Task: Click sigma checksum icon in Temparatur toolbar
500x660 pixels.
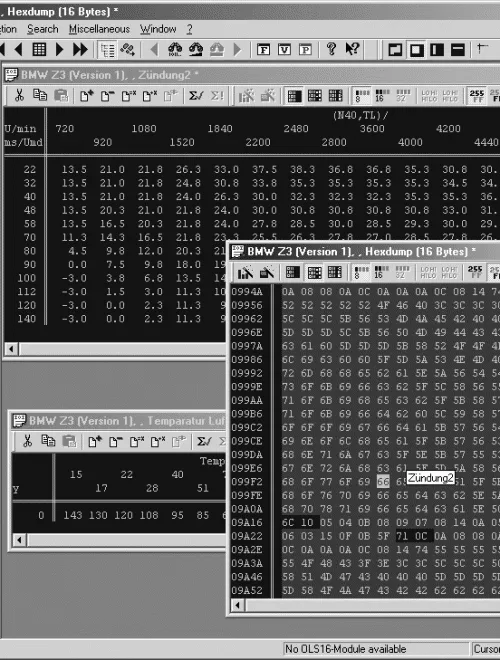Action: pos(204,441)
